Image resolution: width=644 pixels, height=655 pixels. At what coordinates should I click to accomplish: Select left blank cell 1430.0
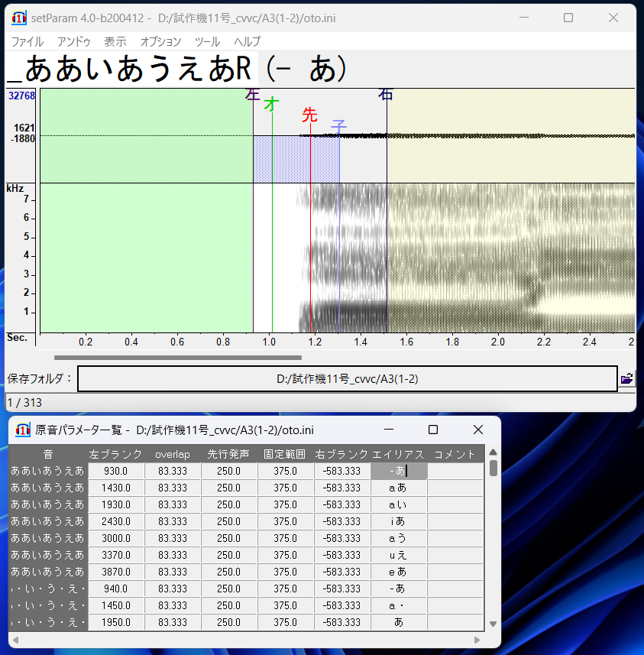click(x=116, y=488)
